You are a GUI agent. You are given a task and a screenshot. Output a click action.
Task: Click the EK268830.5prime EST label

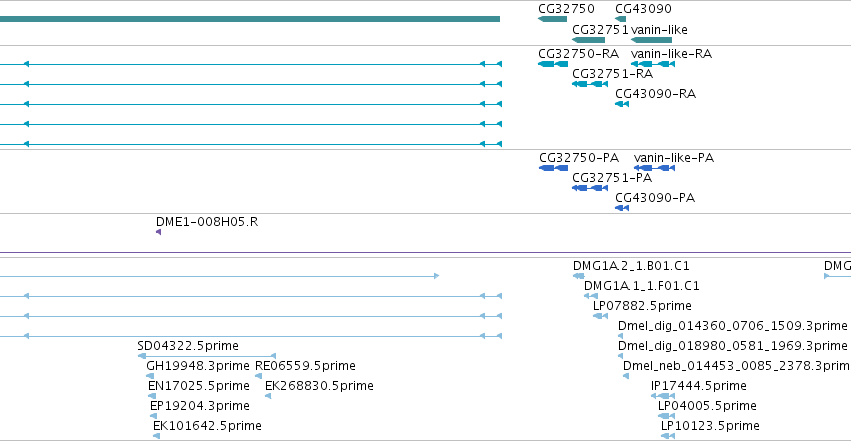pyautogui.click(x=319, y=386)
